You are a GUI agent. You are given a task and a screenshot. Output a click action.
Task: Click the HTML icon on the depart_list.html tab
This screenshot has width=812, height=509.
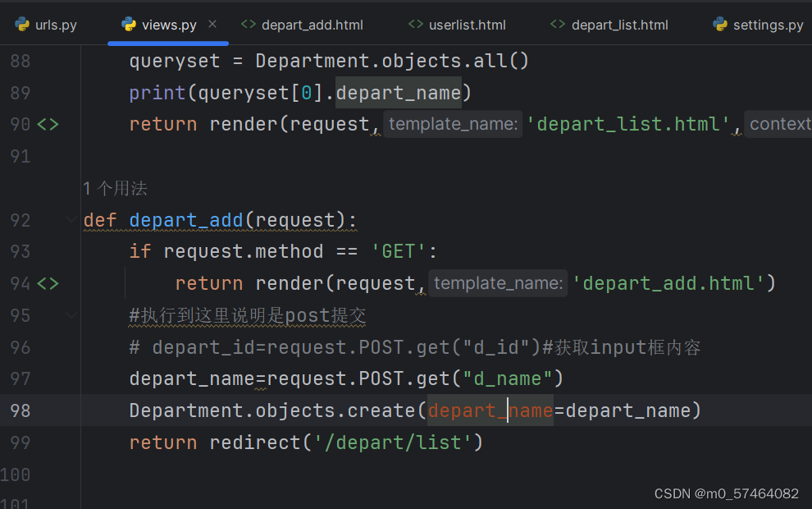[x=559, y=24]
